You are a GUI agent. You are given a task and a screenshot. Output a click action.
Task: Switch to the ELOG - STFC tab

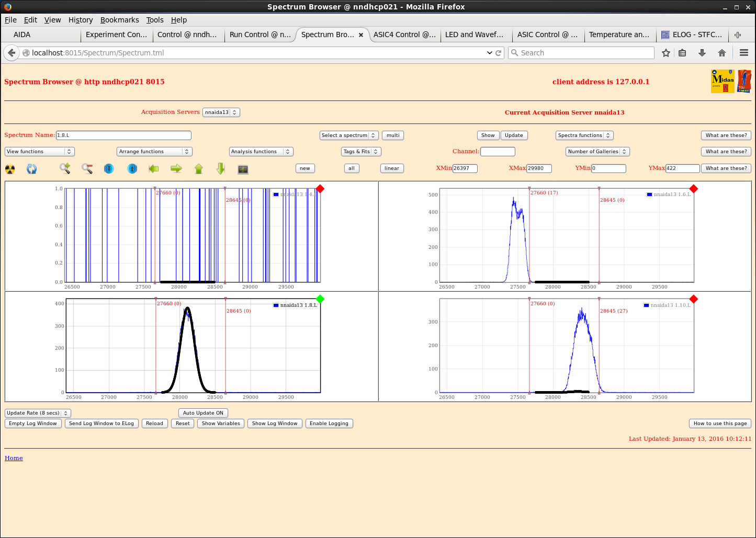[x=692, y=35]
